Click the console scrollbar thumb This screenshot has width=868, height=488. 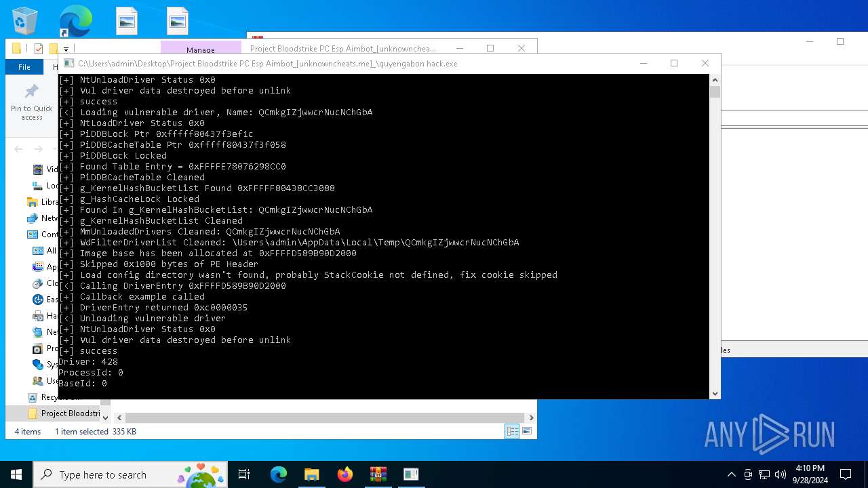(715, 91)
